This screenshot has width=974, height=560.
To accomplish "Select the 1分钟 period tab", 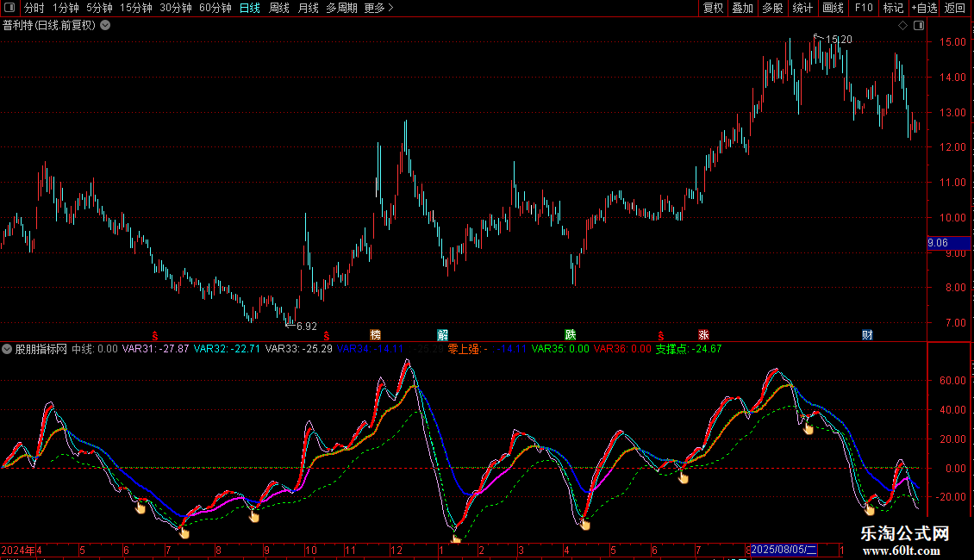I will tap(66, 8).
